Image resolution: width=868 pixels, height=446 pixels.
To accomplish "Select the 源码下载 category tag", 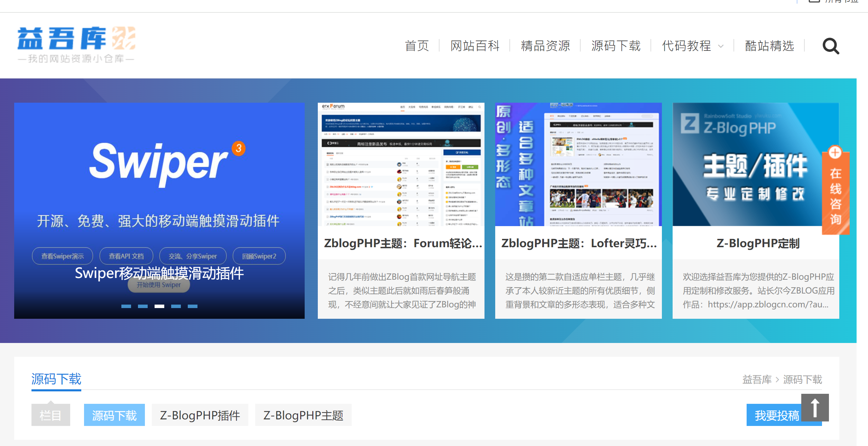I will click(114, 415).
